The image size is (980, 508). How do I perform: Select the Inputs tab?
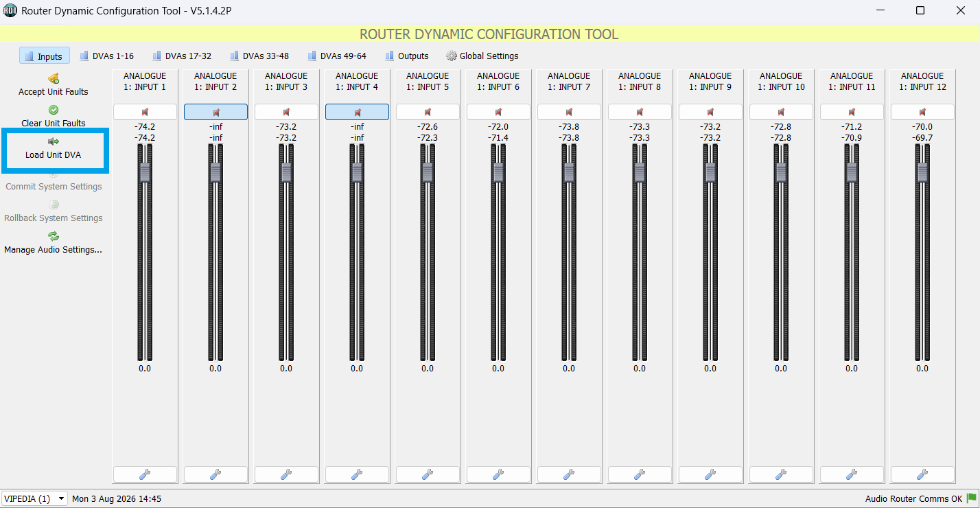44,56
